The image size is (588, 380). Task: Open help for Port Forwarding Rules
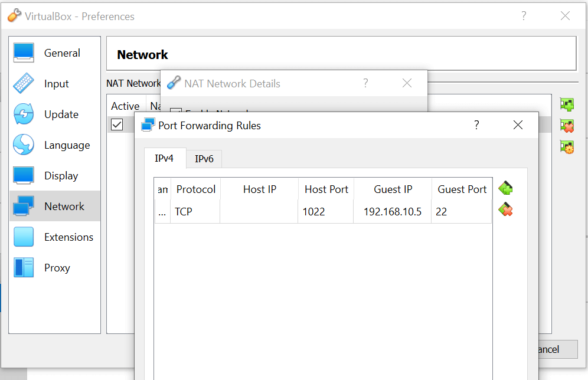tap(476, 125)
